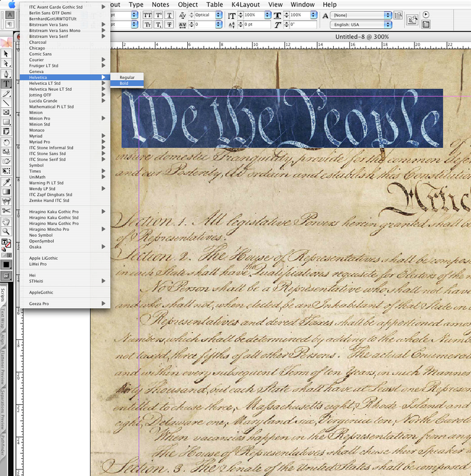
Task: Open the horizontal scale percentage dropdown
Action: pyautogui.click(x=313, y=15)
